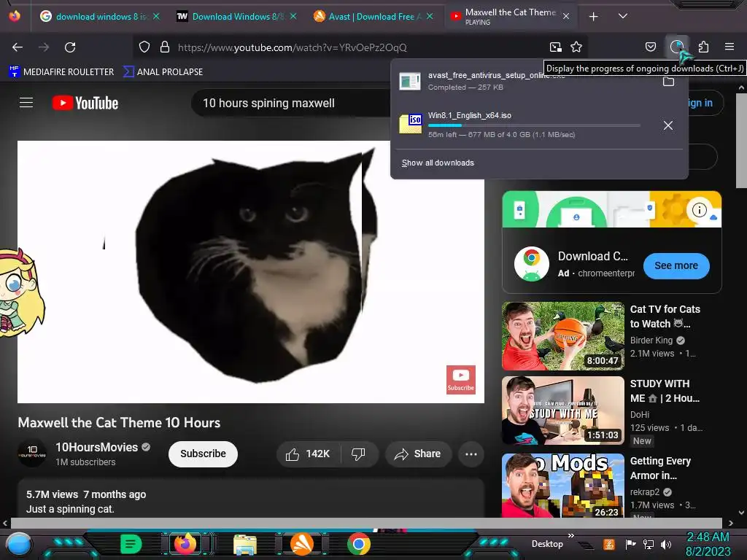Toggle the downloads panel toolbar icon
Screen dimensions: 747x560
pos(676,47)
